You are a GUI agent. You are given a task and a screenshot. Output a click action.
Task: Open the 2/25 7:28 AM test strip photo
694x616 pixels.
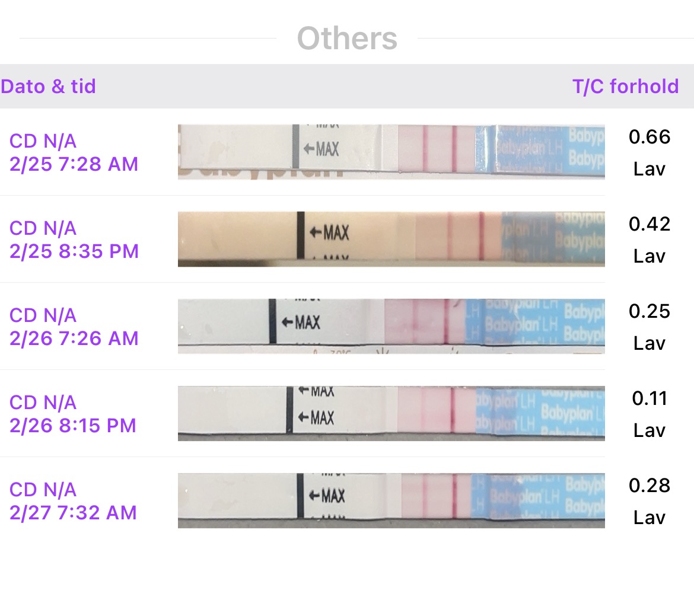(x=391, y=152)
